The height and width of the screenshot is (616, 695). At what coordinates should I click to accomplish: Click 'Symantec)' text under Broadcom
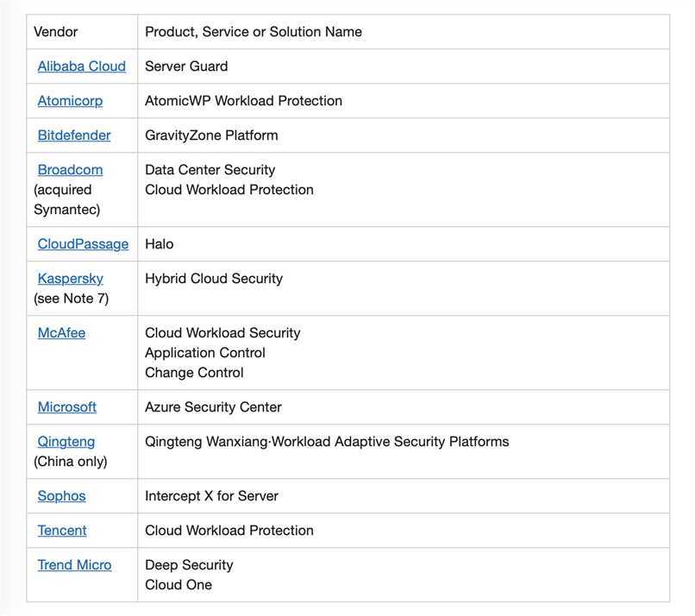(67, 210)
